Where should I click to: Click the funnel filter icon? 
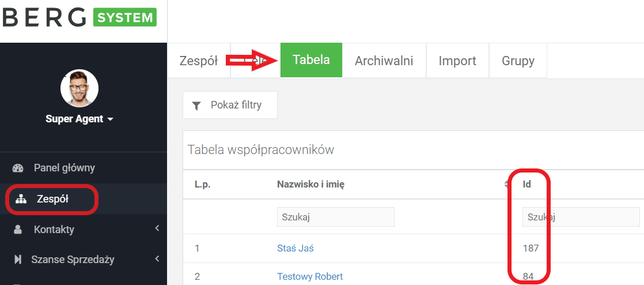196,106
